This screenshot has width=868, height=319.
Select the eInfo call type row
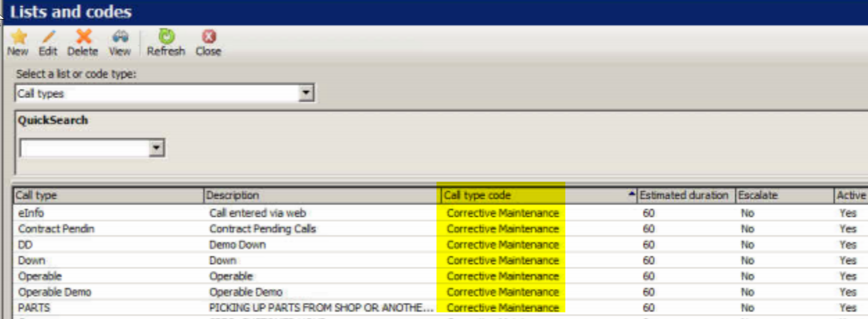441,213
